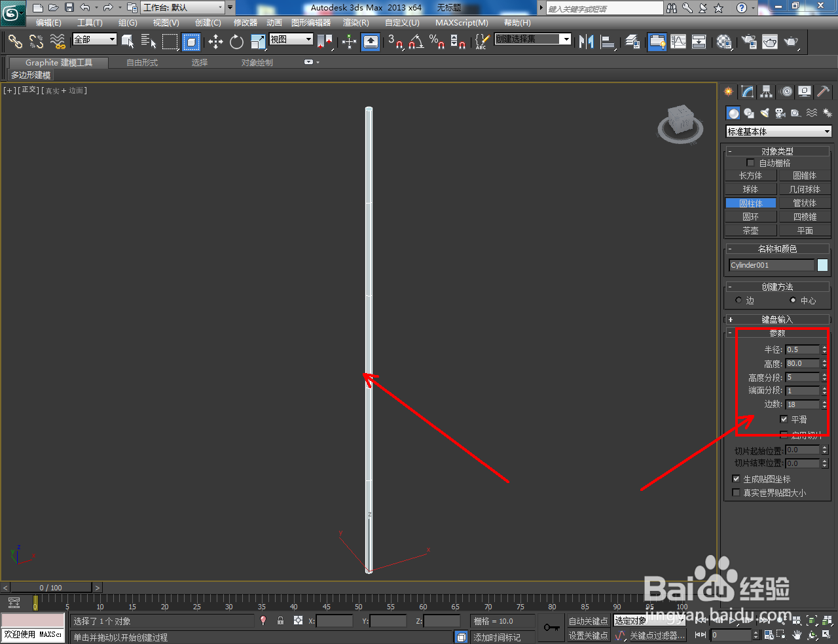Toggle the 生成贴图坐标 checkbox
The image size is (838, 644).
736,478
